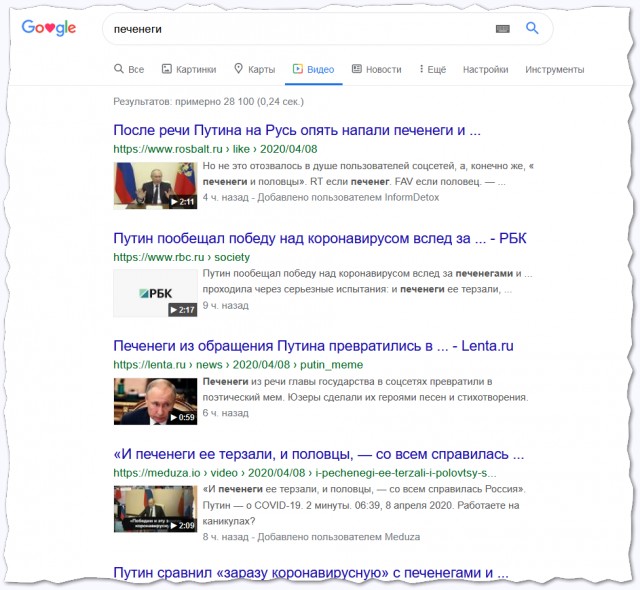The width and height of the screenshot is (640, 590).
Task: Click the '6 ч. назад' timestamp
Action: (x=226, y=413)
